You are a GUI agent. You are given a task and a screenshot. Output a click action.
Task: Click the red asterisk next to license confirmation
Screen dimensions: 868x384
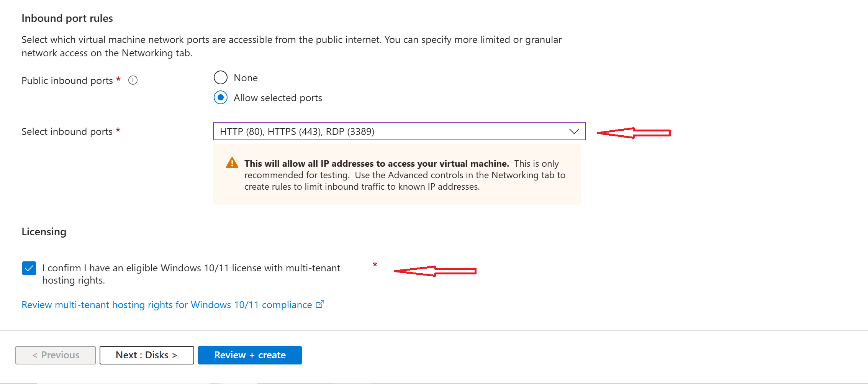[x=375, y=265]
